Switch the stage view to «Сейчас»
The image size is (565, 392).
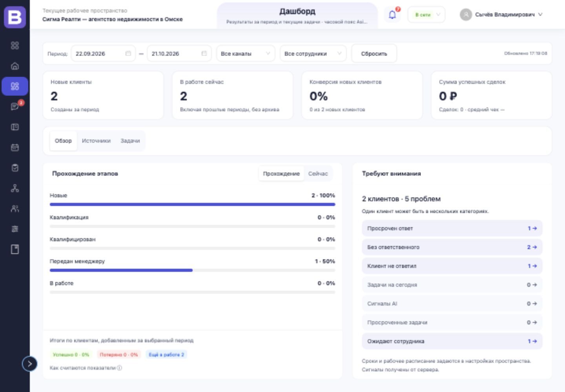pyautogui.click(x=318, y=174)
